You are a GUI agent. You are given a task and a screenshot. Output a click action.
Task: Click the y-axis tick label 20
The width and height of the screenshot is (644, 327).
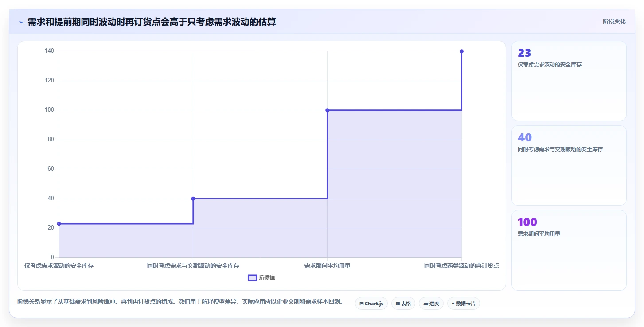pos(51,228)
